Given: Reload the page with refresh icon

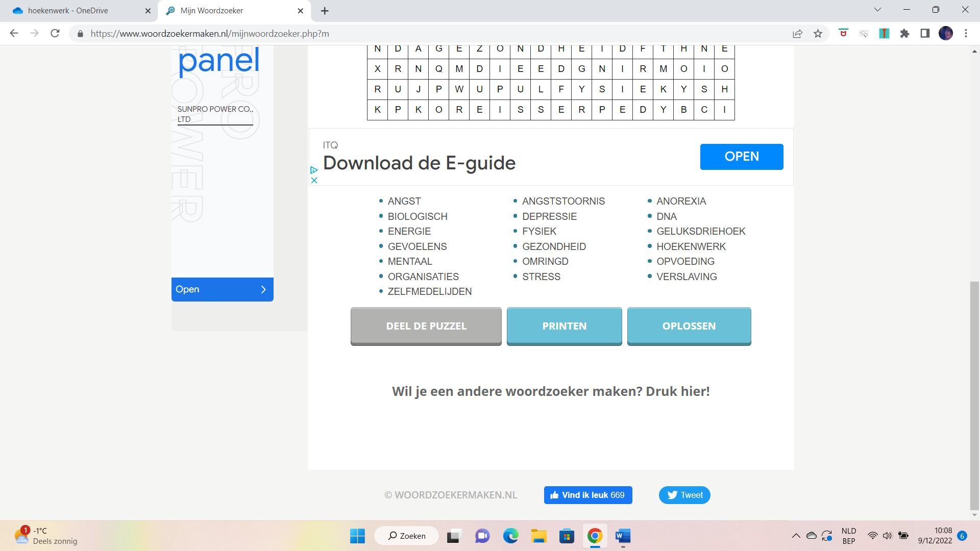Looking at the screenshot, I should click(55, 34).
